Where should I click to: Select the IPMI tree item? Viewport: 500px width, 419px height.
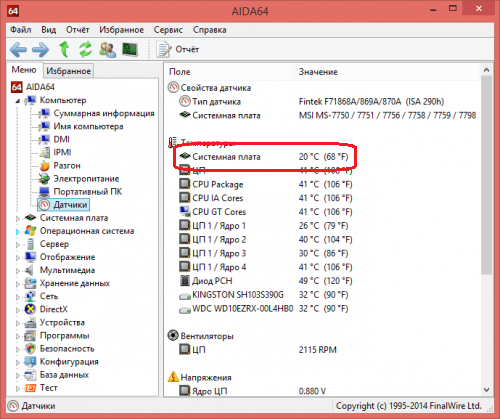(62, 152)
